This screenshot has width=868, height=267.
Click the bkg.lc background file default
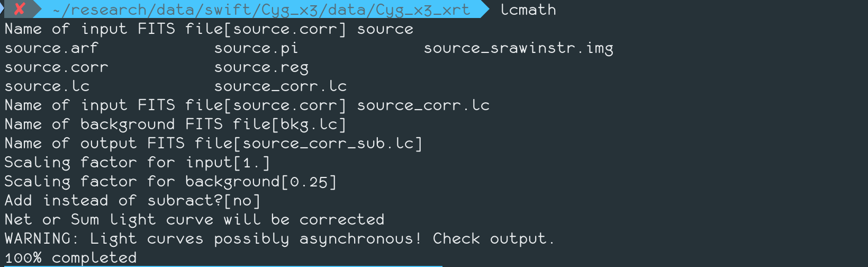pos(314,124)
